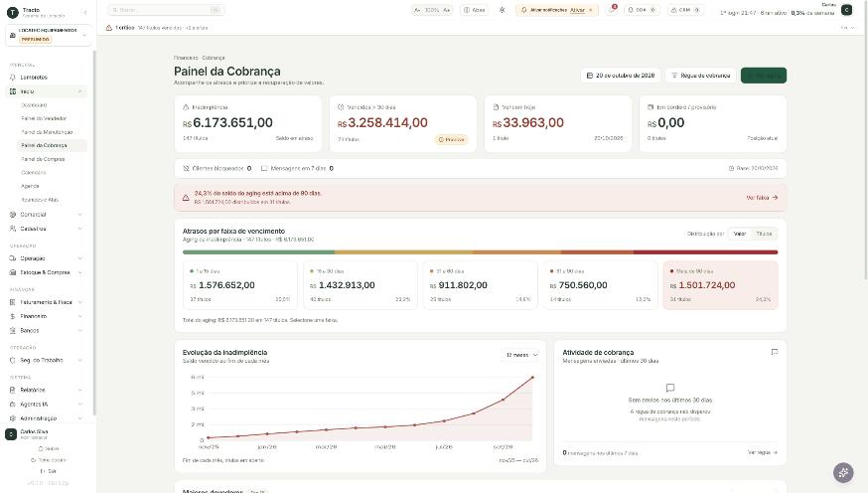
Task: Collapse the sidebar with top chevron
Action: (x=85, y=12)
